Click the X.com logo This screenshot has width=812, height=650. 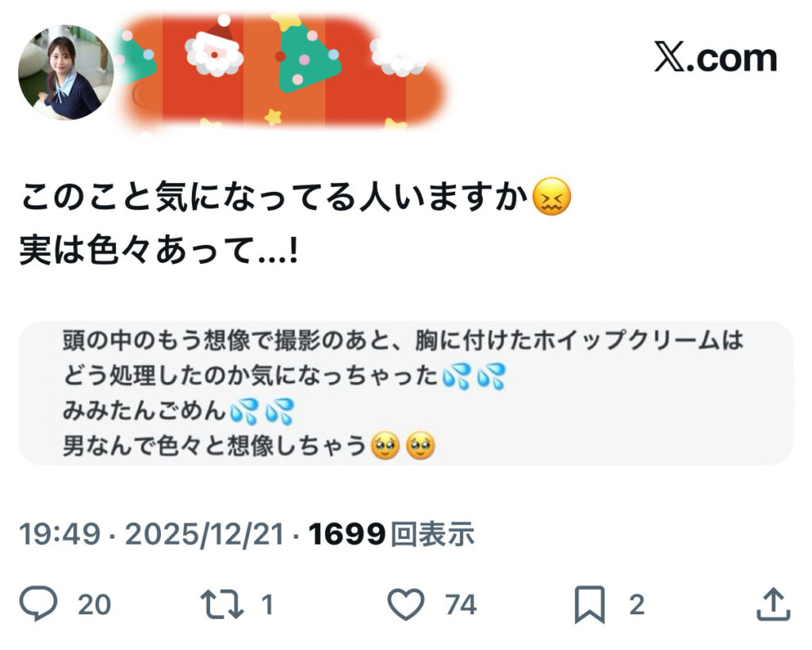point(716,57)
